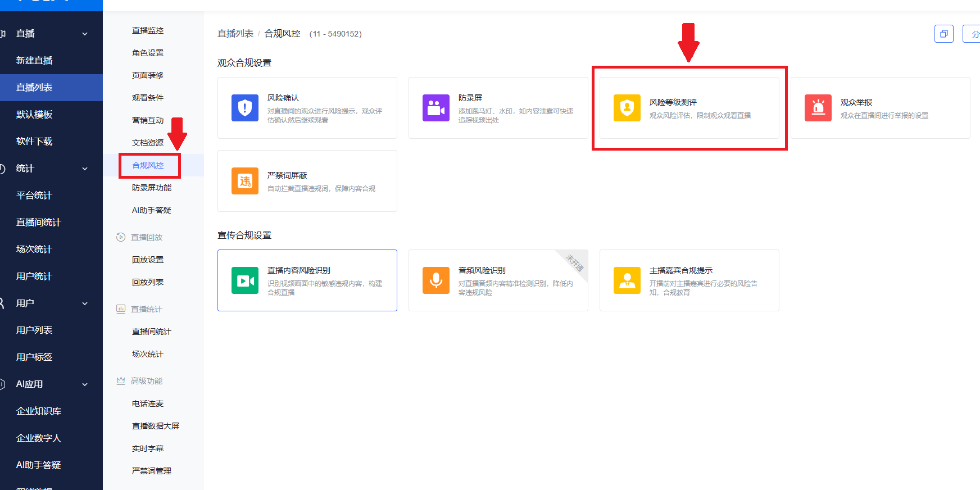The image size is (980, 490).
Task: Open the 风险确认 card title
Action: tap(283, 98)
